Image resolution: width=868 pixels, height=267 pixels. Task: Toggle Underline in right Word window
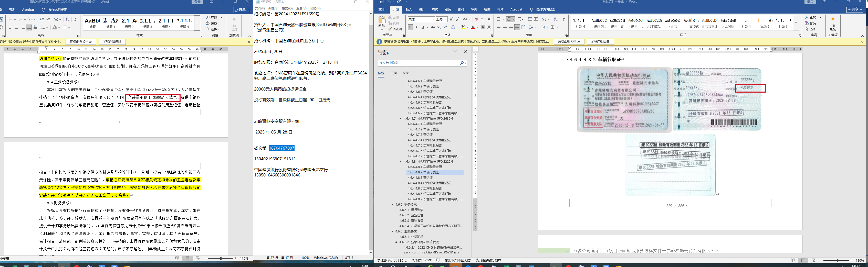click(x=423, y=27)
